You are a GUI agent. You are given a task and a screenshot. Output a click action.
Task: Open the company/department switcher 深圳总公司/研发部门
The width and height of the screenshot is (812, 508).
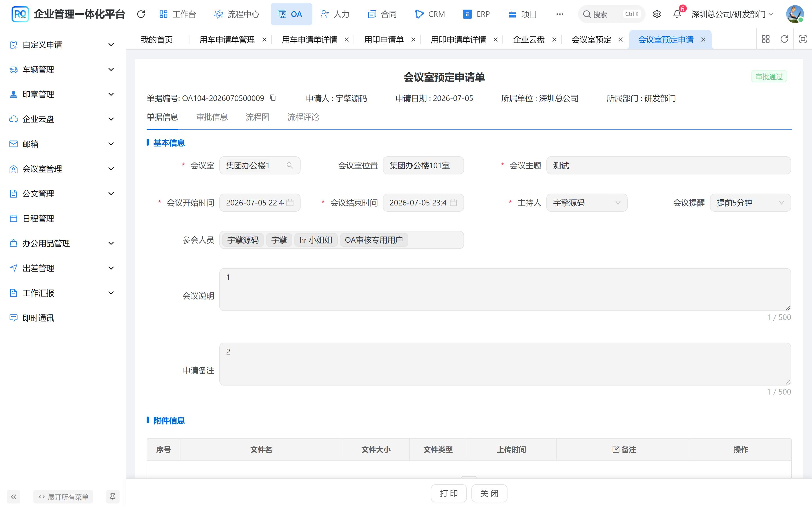click(732, 14)
